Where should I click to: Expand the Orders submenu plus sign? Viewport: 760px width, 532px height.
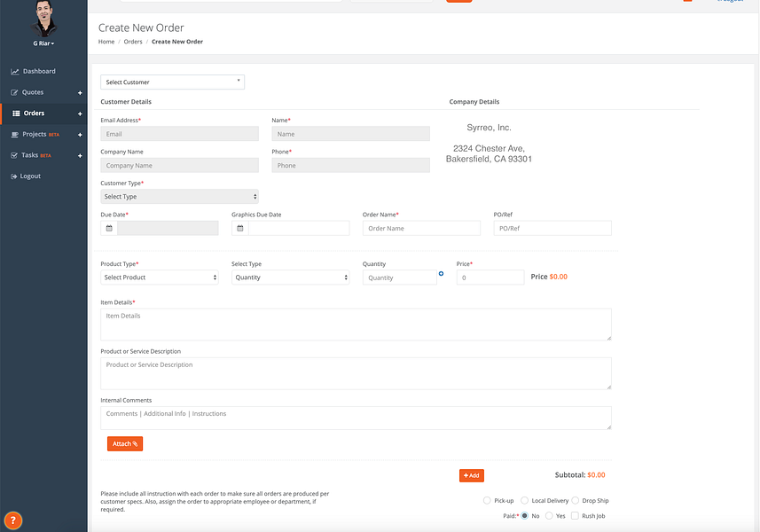tap(80, 113)
